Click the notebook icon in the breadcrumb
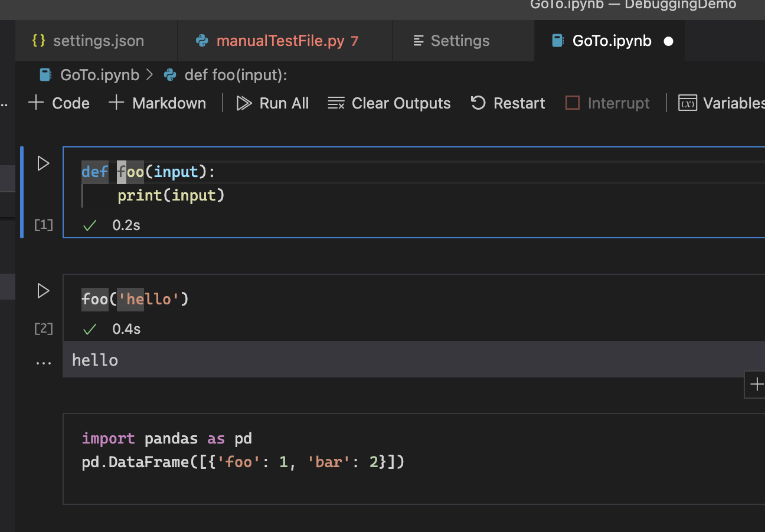765x532 pixels. coord(45,75)
